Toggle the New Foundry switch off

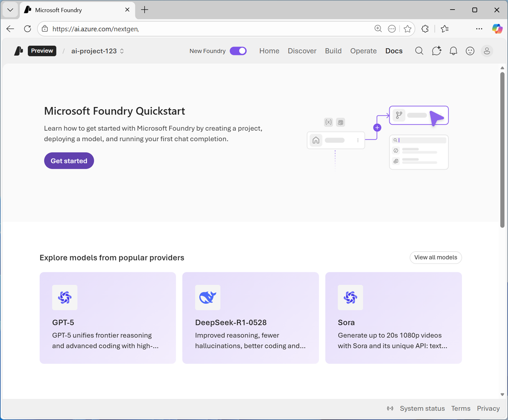238,51
